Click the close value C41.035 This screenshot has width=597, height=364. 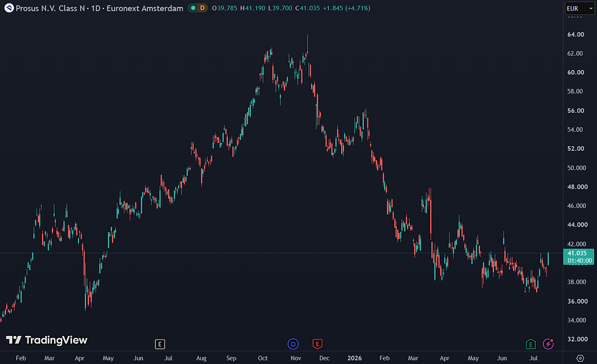click(308, 8)
